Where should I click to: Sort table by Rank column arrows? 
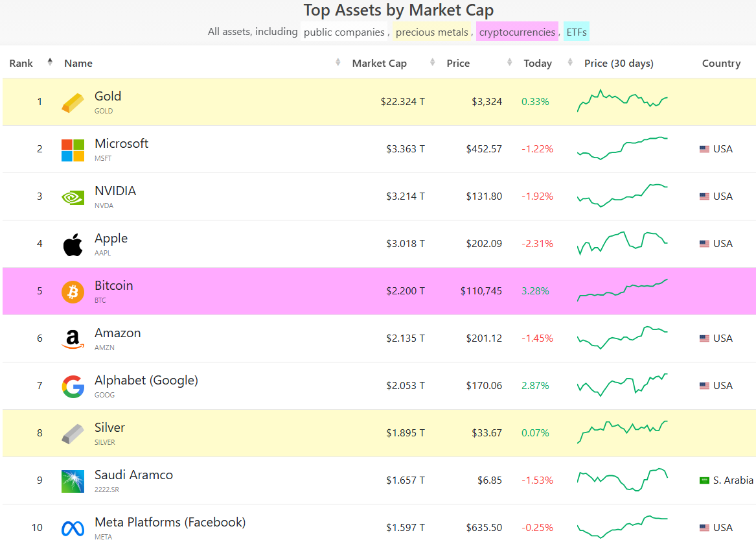pos(50,63)
